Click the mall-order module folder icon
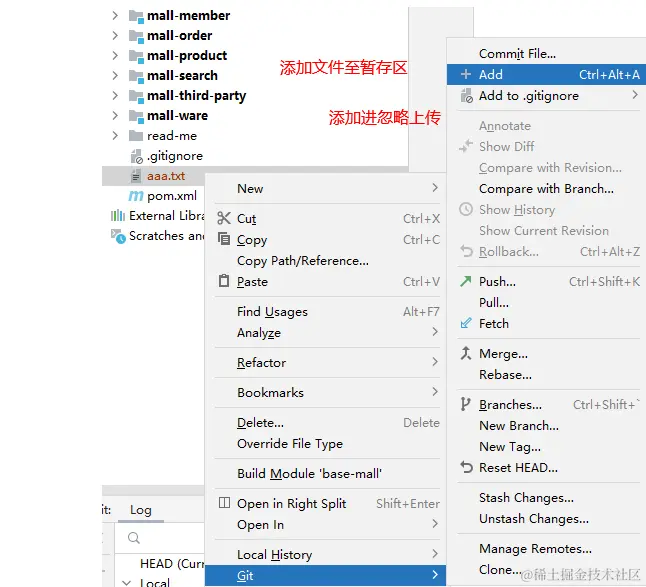Image resolution: width=646 pixels, height=587 pixels. pos(136,36)
